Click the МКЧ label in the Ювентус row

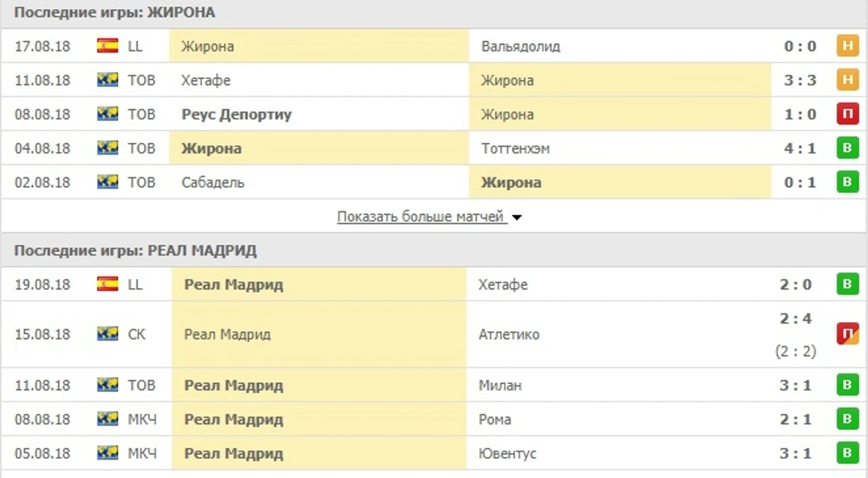(143, 454)
